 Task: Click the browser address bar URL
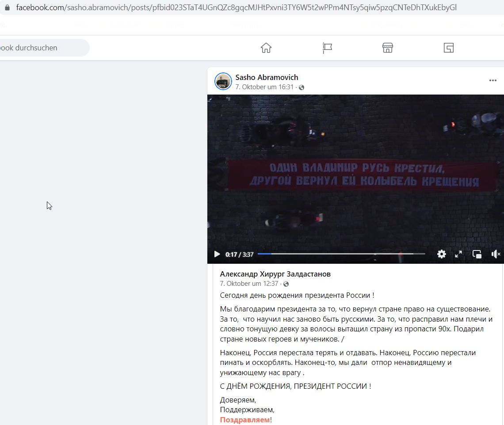point(236,8)
